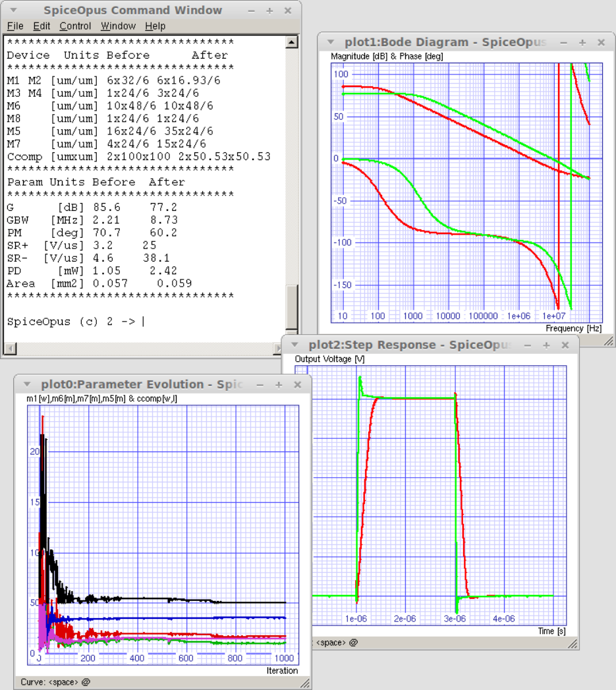Open window menu triangle of plot1 Bode Diagram
This screenshot has height=690, width=616.
[x=331, y=42]
